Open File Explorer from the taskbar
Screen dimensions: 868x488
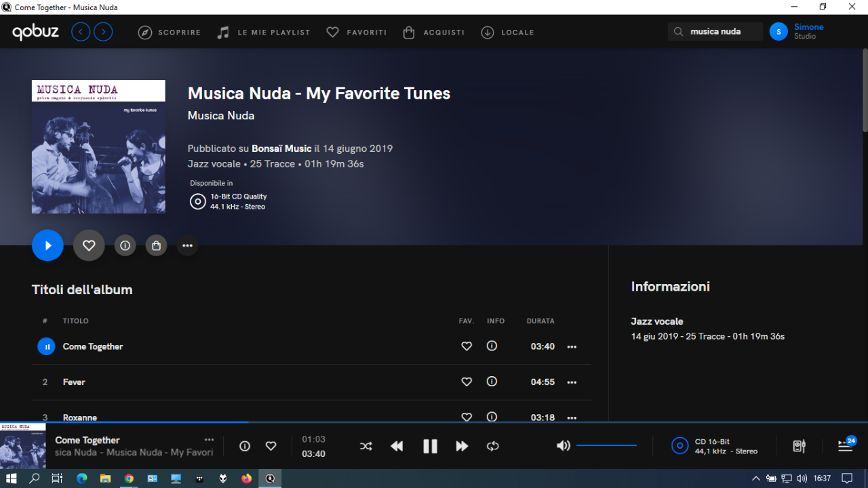105,479
